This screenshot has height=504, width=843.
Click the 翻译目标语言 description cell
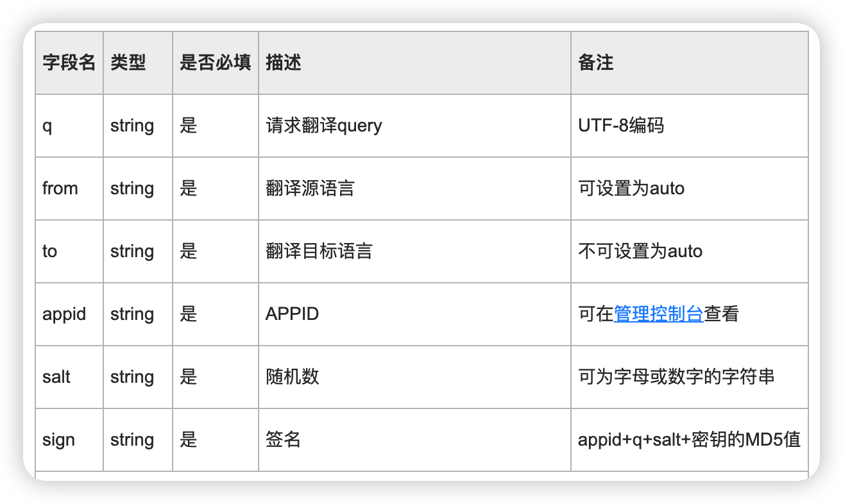319,251
